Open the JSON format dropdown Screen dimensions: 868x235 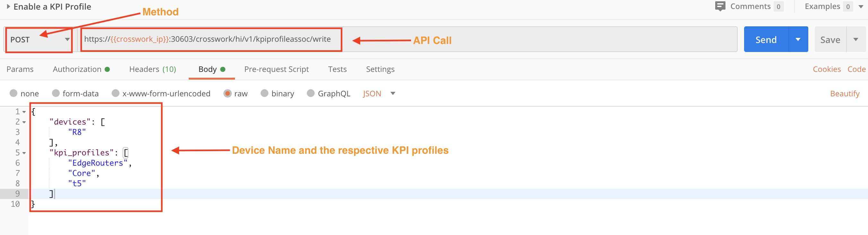tap(379, 93)
